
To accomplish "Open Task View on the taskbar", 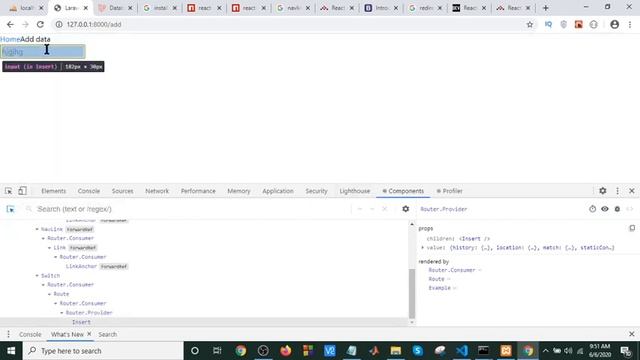I will (217, 351).
